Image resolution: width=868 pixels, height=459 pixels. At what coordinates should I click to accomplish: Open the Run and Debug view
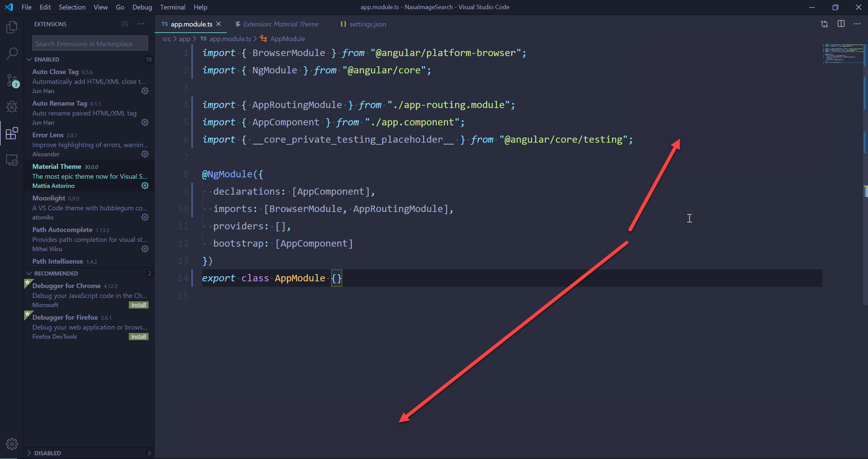pyautogui.click(x=12, y=107)
